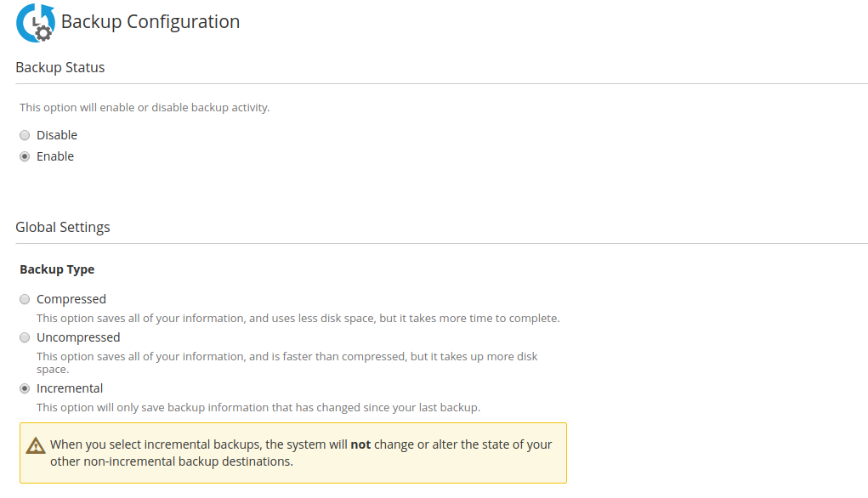Select the Enable backup radio button
Viewport: 868px width, 498px height.
point(25,156)
